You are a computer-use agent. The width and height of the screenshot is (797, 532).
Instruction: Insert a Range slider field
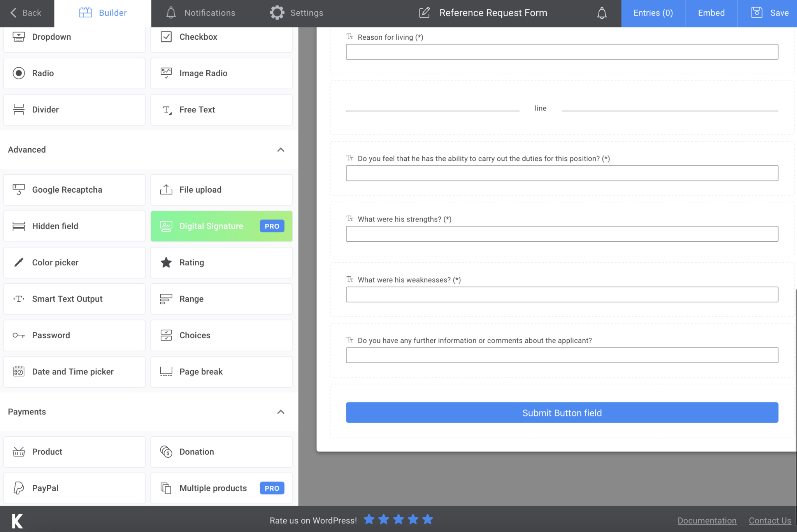coord(221,299)
